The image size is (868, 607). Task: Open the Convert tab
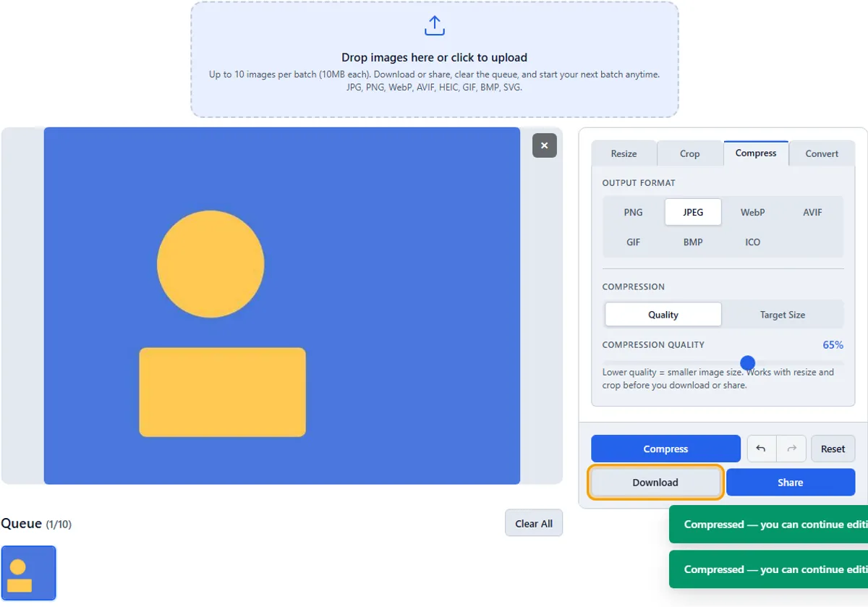pyautogui.click(x=822, y=153)
